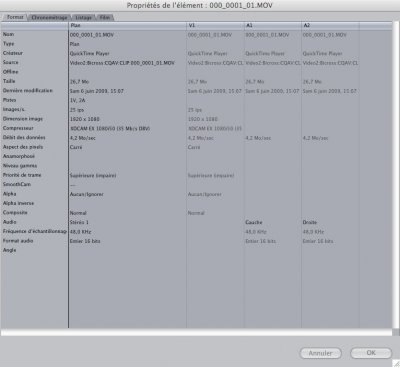Click '25 ips' in the V1 column
Viewport: 400px width, 367px height.
click(x=195, y=110)
